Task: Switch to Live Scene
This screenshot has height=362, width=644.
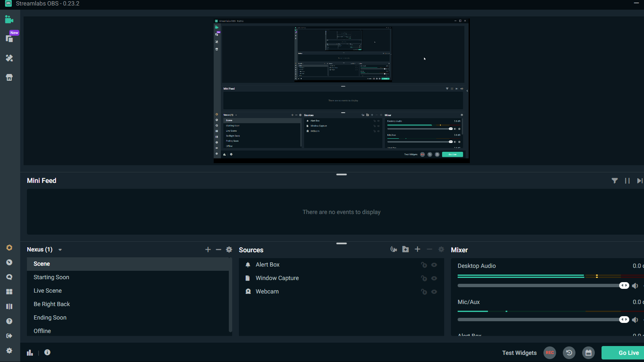Action: [x=128, y=291]
